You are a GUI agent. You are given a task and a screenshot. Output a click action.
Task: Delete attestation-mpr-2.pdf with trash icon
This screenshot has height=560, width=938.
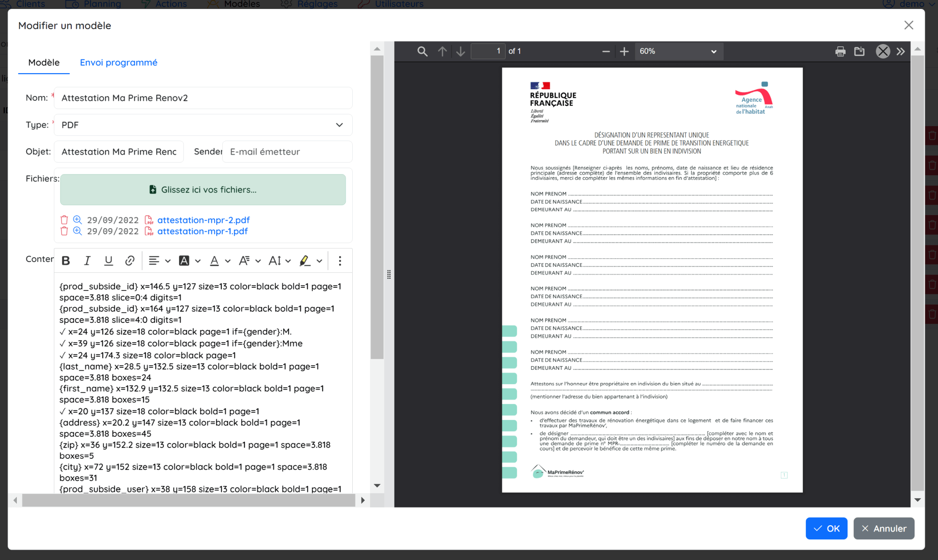(x=64, y=220)
